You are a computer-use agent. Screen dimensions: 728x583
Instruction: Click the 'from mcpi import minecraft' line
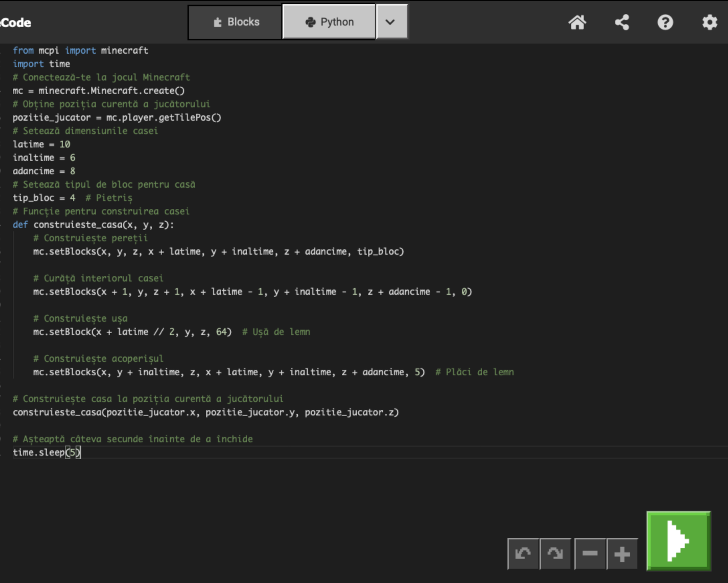click(x=80, y=51)
